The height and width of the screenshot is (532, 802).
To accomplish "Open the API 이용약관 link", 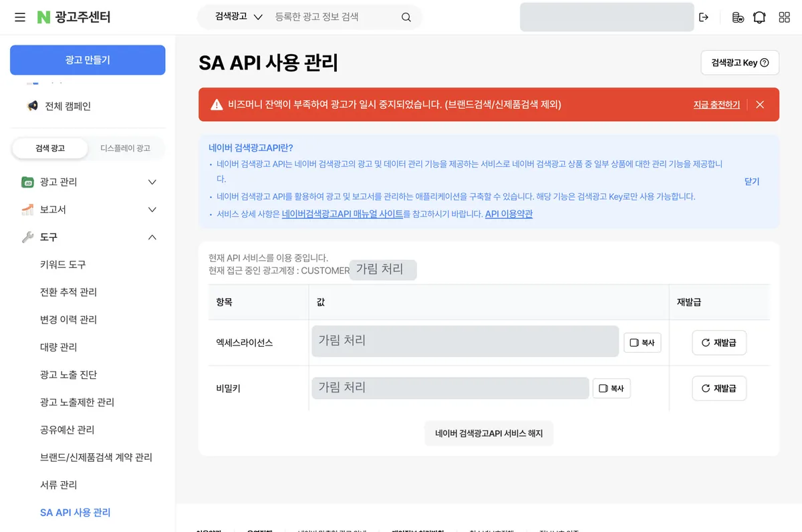I will pos(509,215).
